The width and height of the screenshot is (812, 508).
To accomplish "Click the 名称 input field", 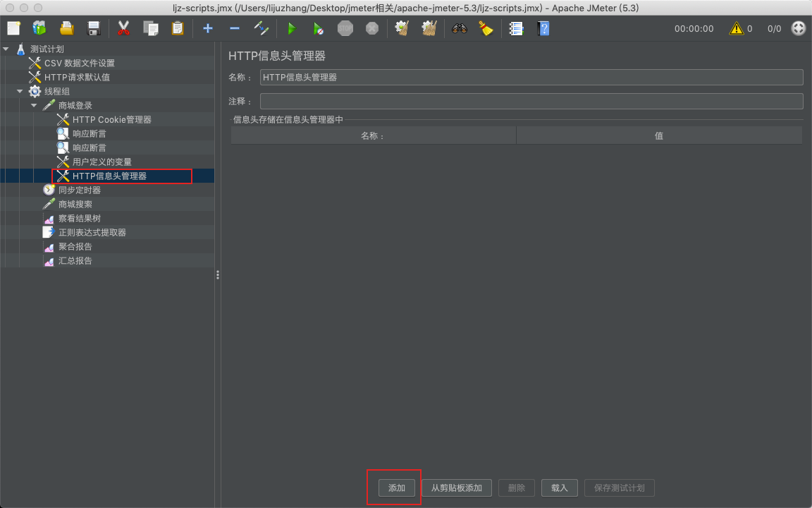I will coord(531,77).
